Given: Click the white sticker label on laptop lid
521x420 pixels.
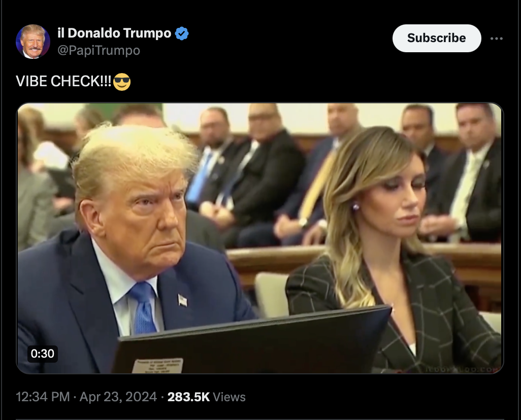Looking at the screenshot, I should click(x=157, y=366).
